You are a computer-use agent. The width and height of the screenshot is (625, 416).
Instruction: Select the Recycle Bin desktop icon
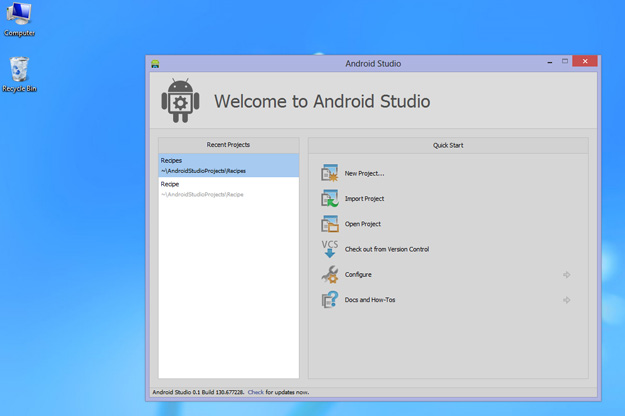point(19,75)
